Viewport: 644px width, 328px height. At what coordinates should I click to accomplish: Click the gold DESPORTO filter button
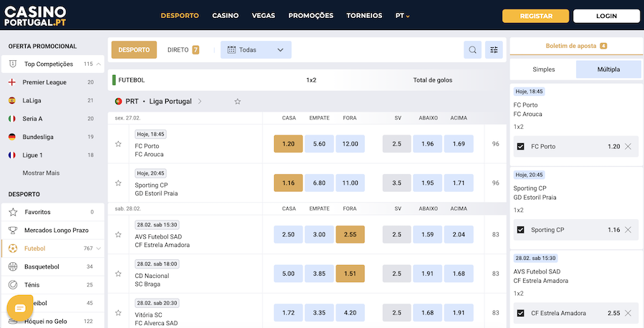pyautogui.click(x=134, y=49)
